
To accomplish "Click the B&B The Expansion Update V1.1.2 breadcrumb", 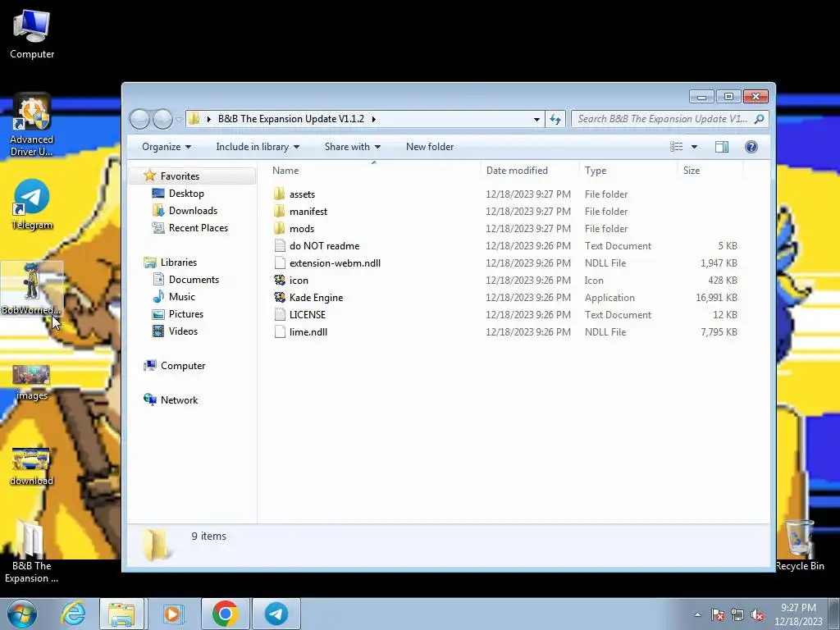I will click(291, 119).
